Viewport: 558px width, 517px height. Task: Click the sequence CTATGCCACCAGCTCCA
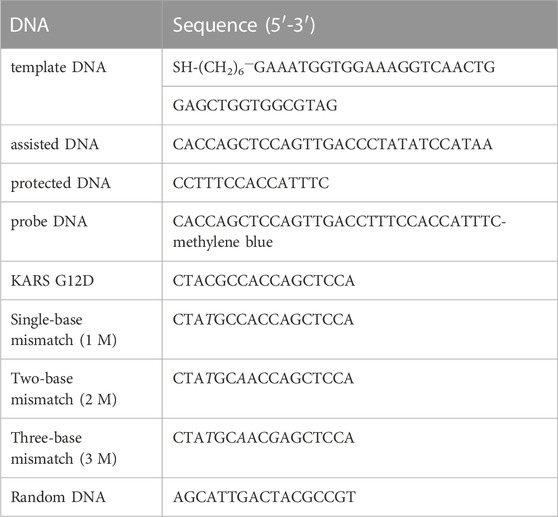pos(263,320)
